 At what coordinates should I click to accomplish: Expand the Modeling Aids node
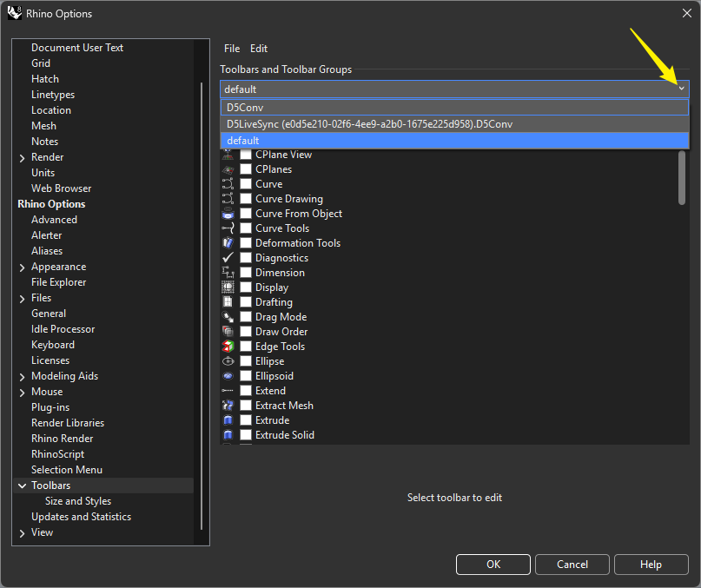click(22, 377)
